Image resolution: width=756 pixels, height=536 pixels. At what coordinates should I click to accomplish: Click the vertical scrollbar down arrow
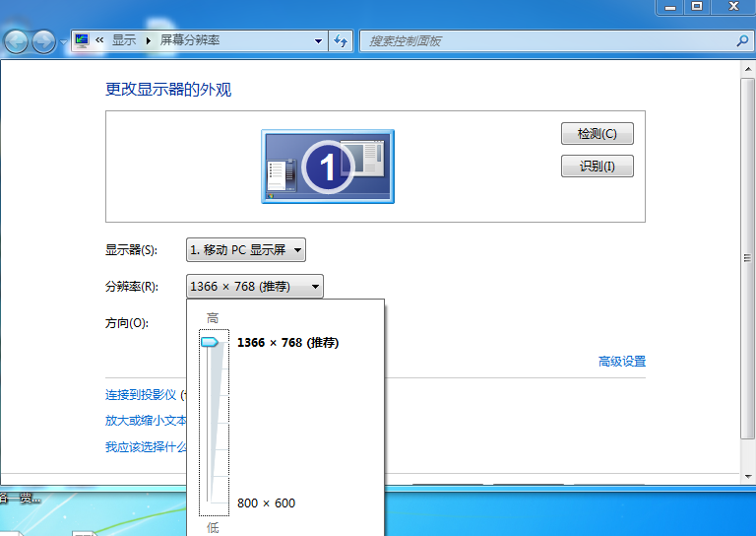pyautogui.click(x=748, y=477)
